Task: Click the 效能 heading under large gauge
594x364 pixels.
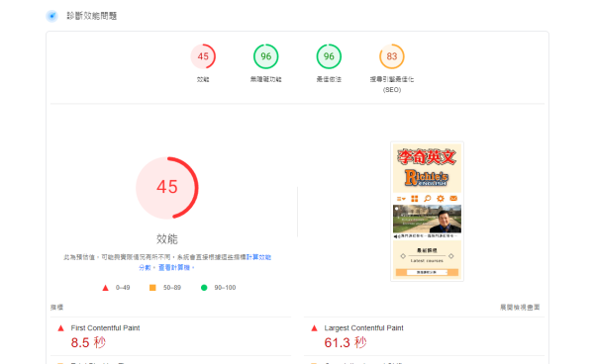Action: [x=167, y=239]
